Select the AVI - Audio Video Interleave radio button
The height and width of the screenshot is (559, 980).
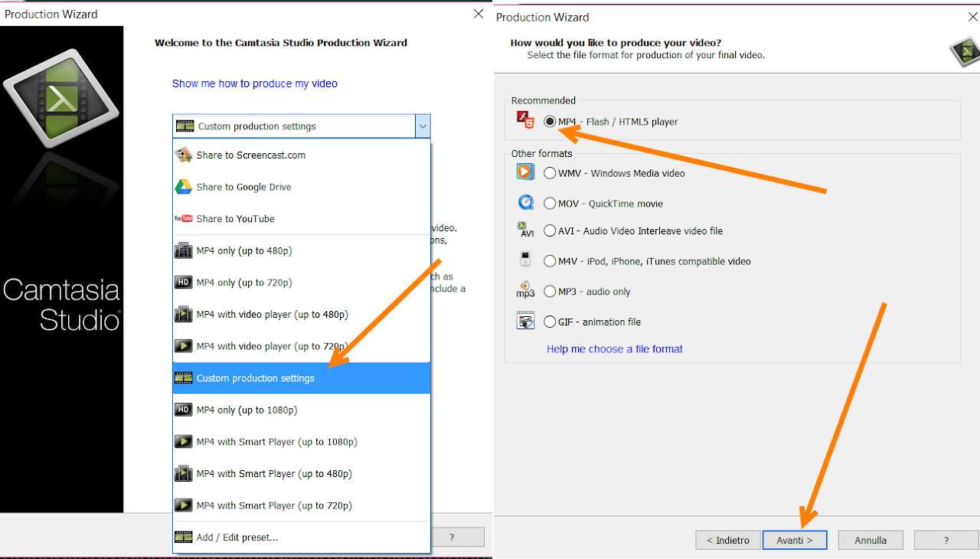[x=550, y=230]
